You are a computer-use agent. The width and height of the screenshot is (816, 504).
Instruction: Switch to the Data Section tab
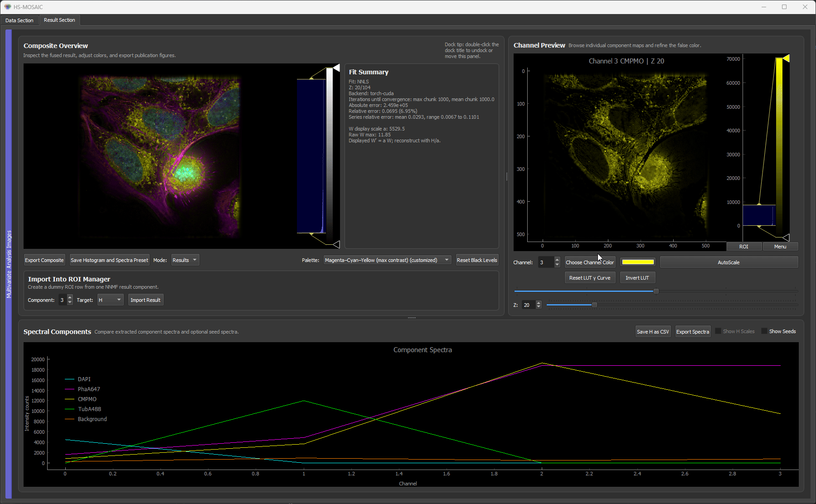[19, 20]
